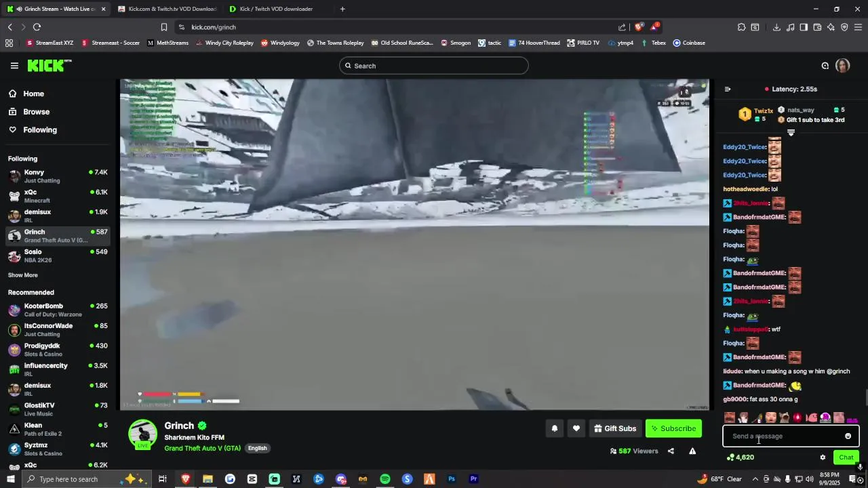Open GlostikTV's Live Music channel
Viewport: 868px width, 488px height.
58,409
